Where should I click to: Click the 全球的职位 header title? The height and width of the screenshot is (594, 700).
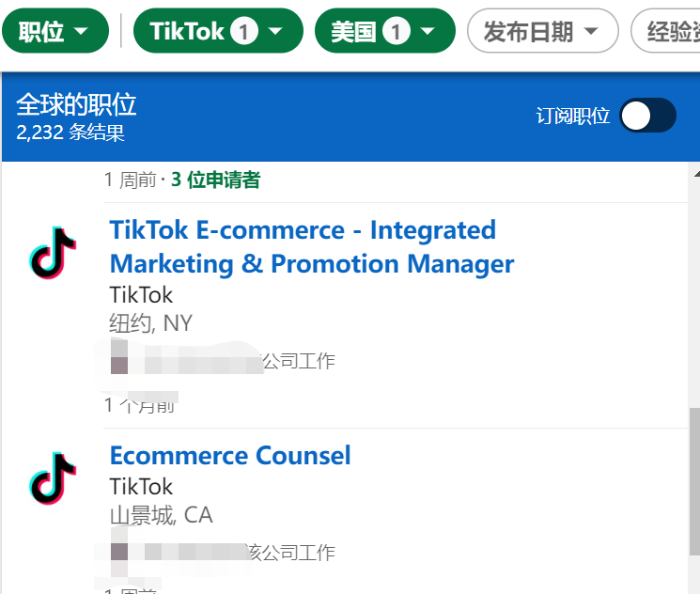(76, 103)
